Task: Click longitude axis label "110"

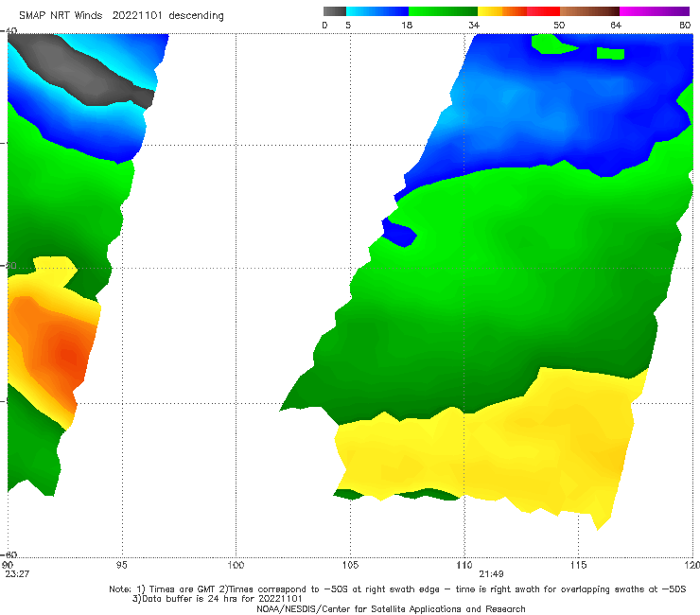Action: coord(464,565)
